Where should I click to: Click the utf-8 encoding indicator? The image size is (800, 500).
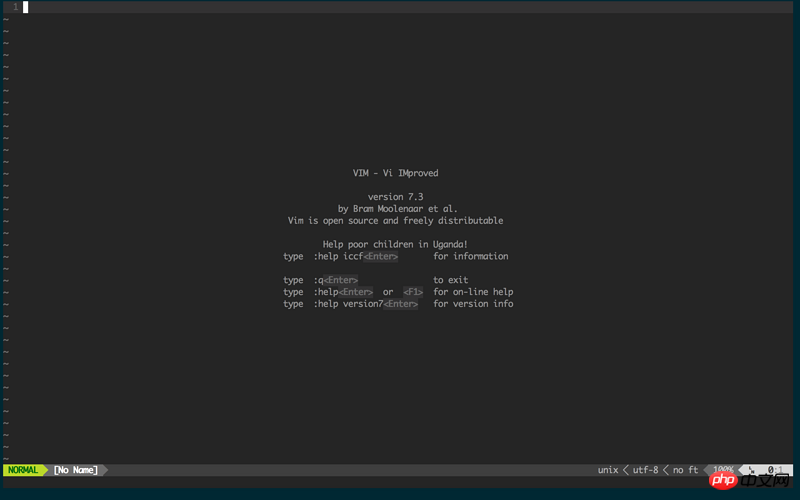(645, 470)
